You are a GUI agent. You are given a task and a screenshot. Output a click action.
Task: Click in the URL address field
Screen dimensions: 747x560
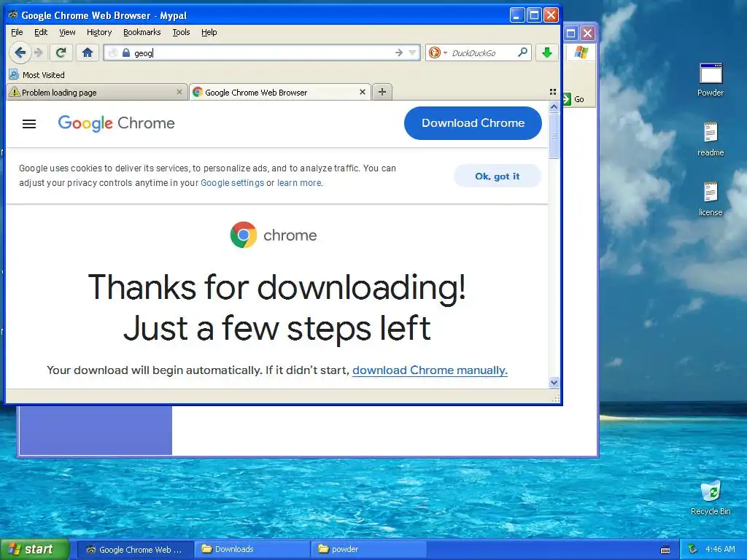262,52
